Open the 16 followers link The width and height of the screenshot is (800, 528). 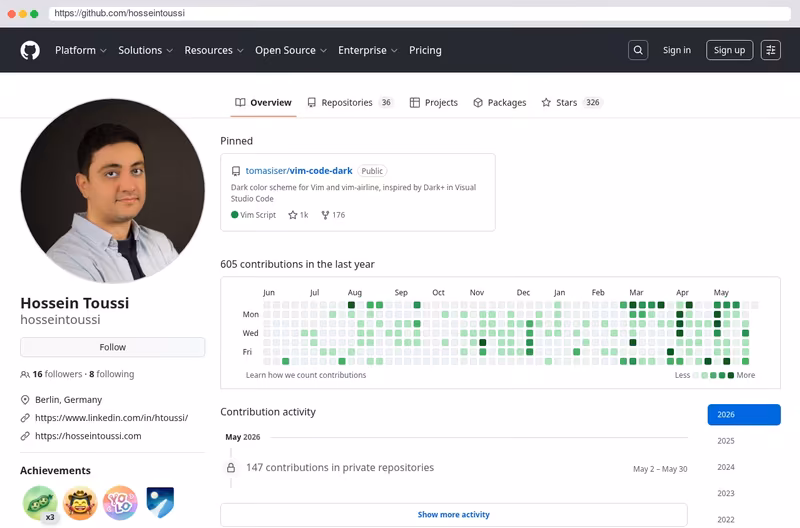pos(57,374)
